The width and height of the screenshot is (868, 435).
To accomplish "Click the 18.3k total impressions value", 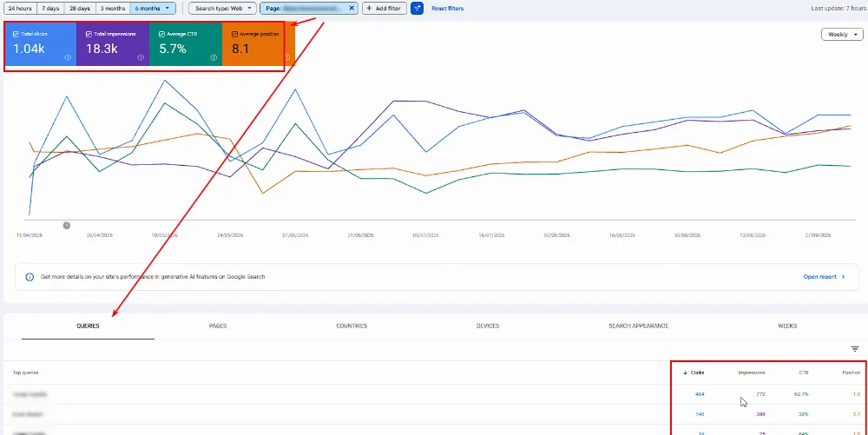I will tap(102, 49).
